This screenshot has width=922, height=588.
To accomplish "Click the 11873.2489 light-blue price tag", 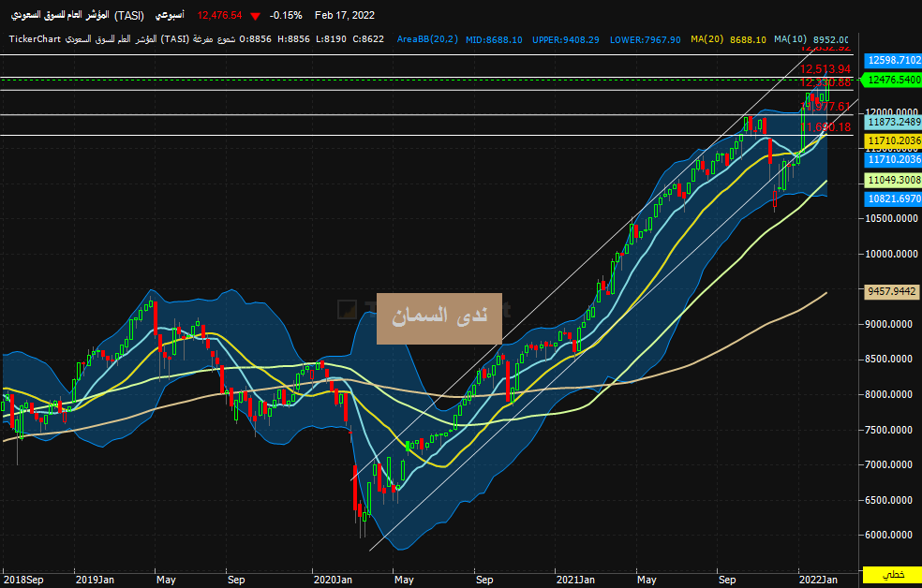I will click(x=893, y=122).
